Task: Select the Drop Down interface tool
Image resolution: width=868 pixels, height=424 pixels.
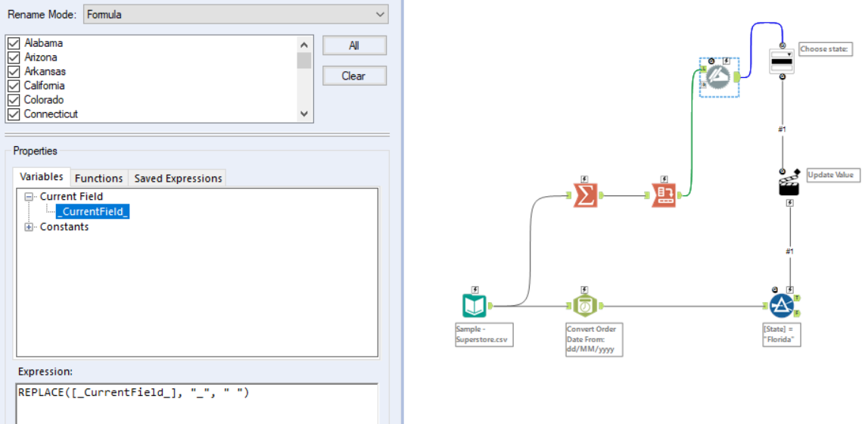Action: [781, 61]
